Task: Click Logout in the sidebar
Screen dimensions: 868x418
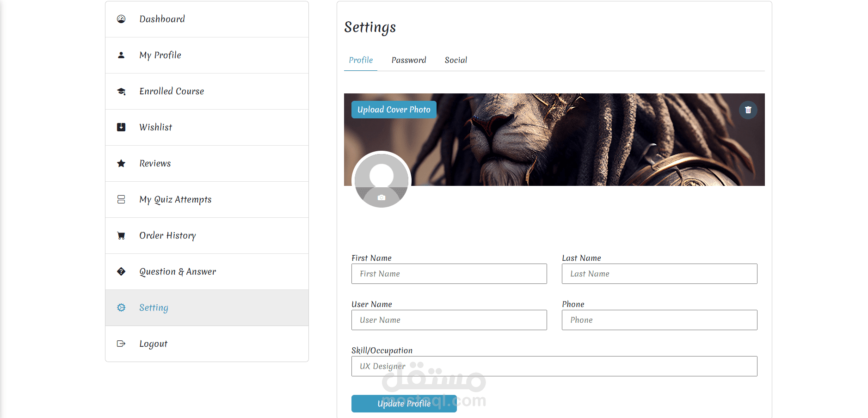Action: click(x=207, y=344)
